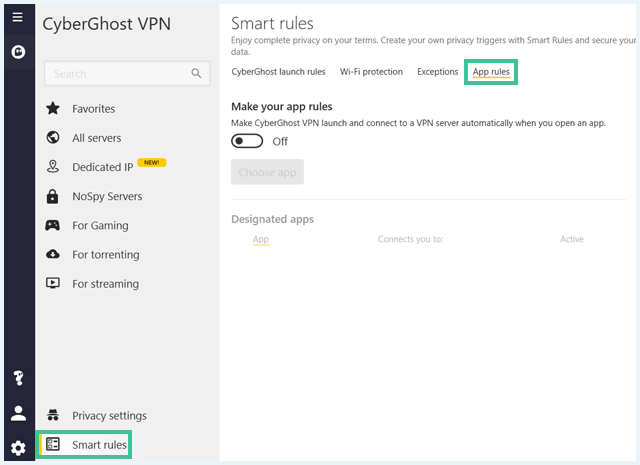640x465 pixels.
Task: Click the 'Smart rules' page title
Action: click(x=272, y=23)
